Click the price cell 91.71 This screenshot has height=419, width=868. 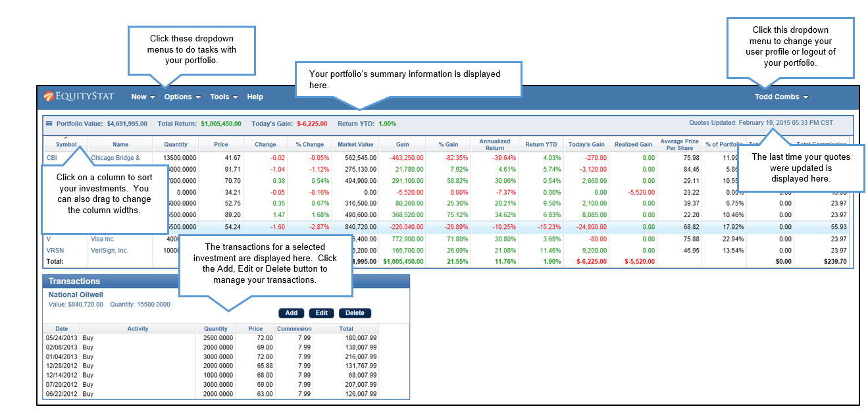click(x=232, y=169)
